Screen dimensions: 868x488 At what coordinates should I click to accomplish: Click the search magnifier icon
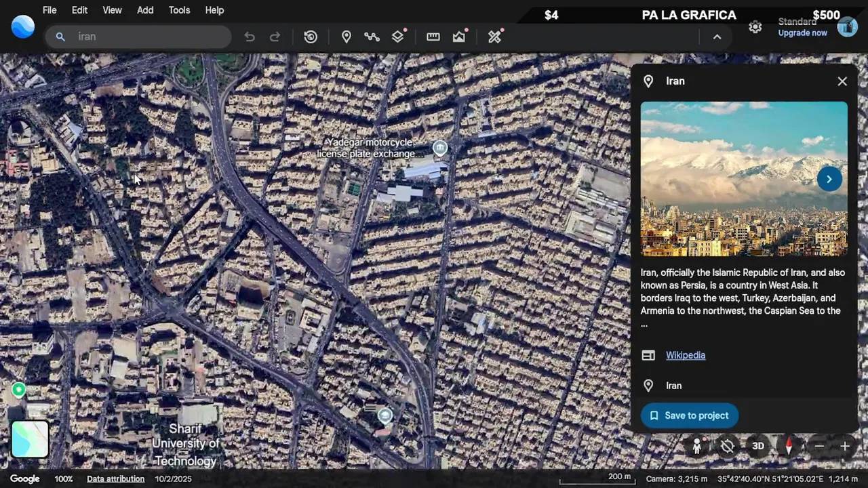pos(60,37)
